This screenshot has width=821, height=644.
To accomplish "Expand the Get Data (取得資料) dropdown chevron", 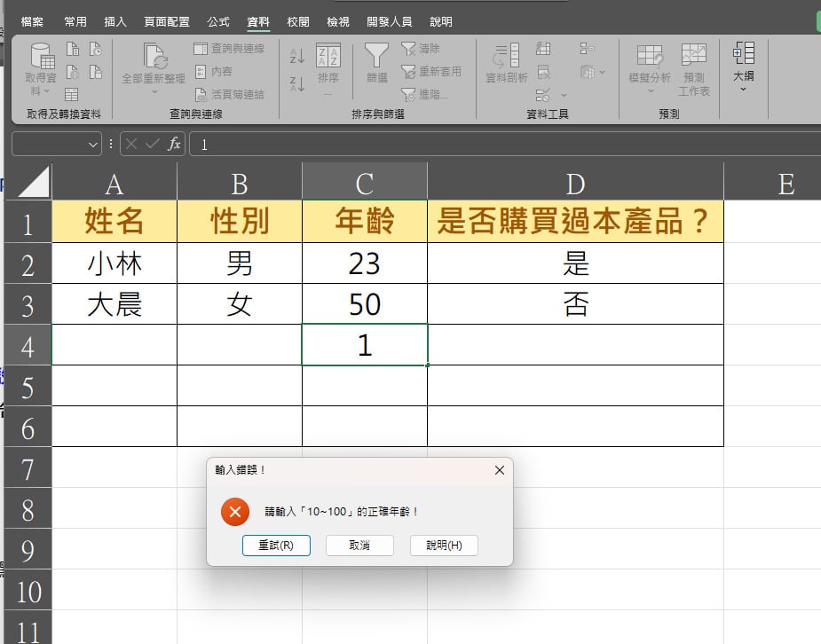I will pyautogui.click(x=47, y=91).
